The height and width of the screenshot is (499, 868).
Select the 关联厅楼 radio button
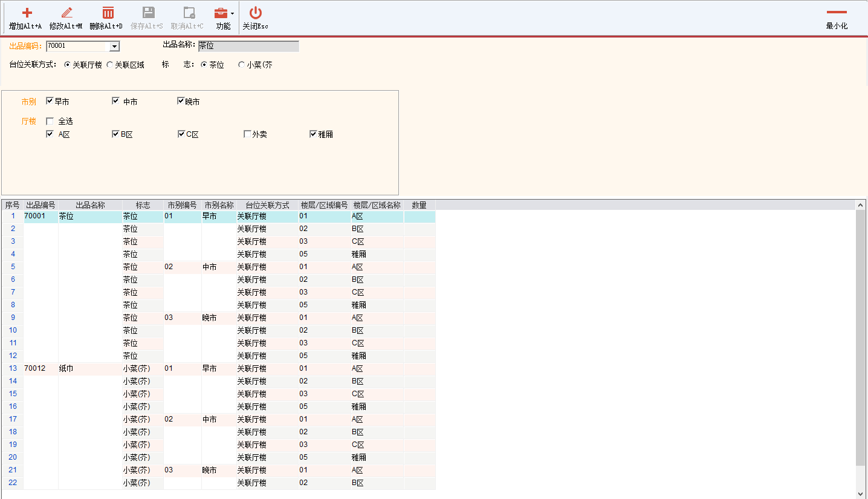click(x=67, y=65)
